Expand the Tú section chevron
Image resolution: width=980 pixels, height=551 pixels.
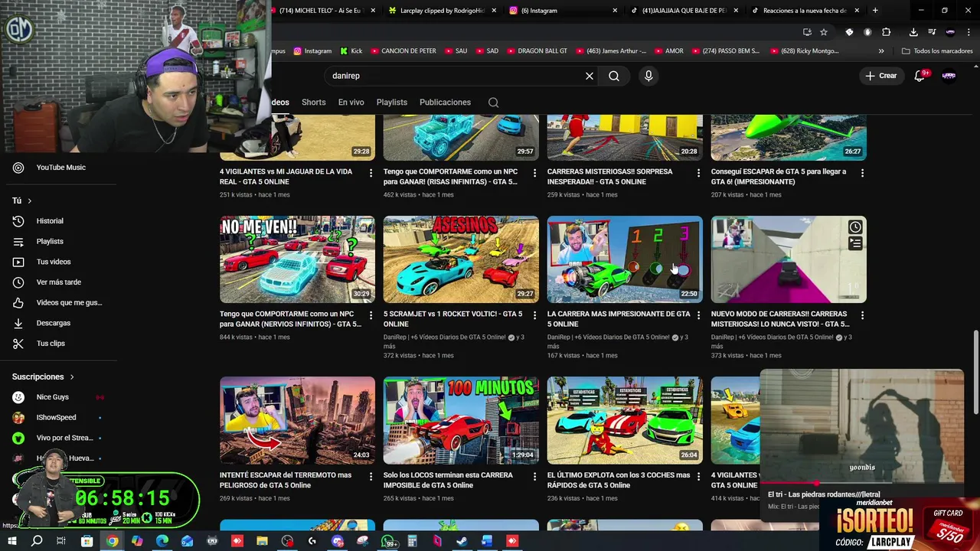[30, 201]
